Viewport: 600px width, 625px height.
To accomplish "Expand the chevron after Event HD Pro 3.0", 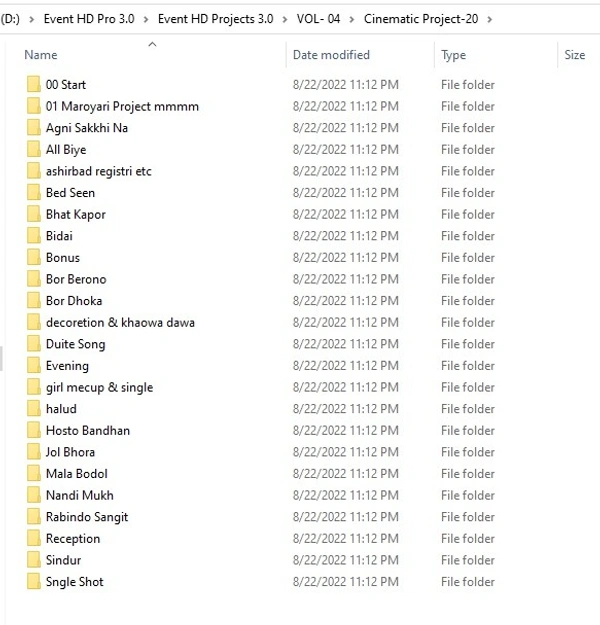I will [x=146, y=19].
